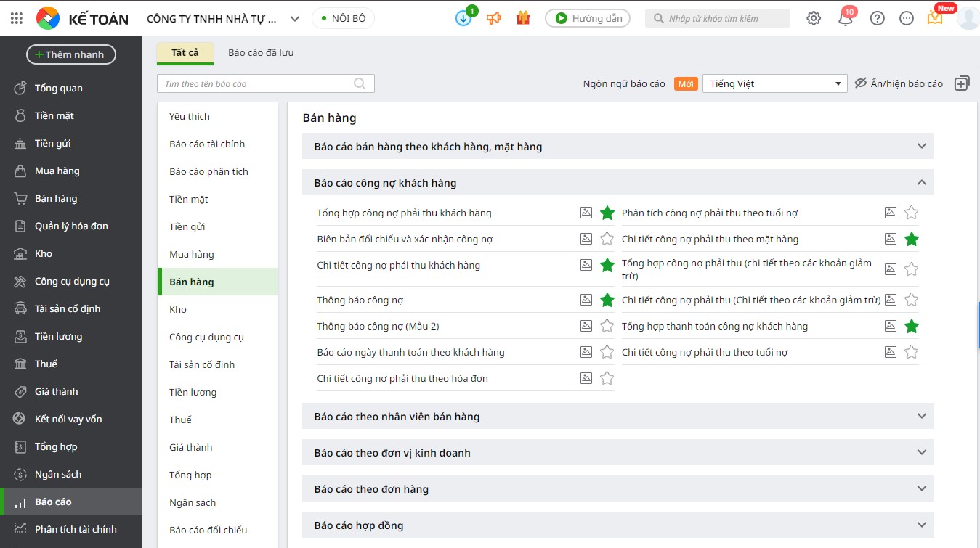Favorite Thông báo công nợ (Mẫu 2) star
980x548 pixels.
pyautogui.click(x=607, y=326)
